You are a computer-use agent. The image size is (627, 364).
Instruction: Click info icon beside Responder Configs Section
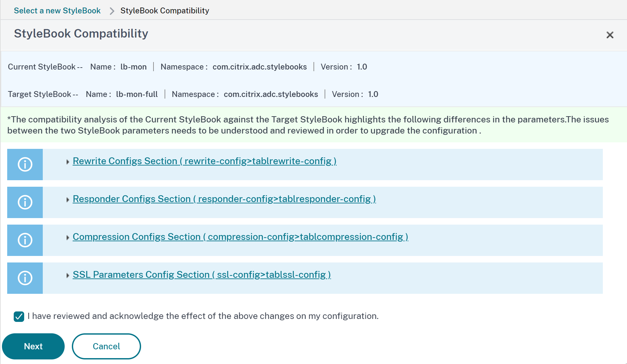click(25, 202)
